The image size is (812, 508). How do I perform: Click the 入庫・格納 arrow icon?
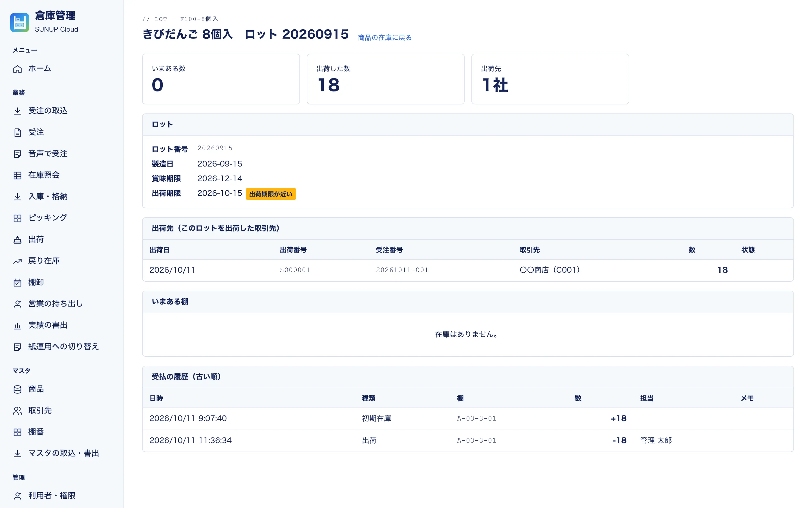17,197
